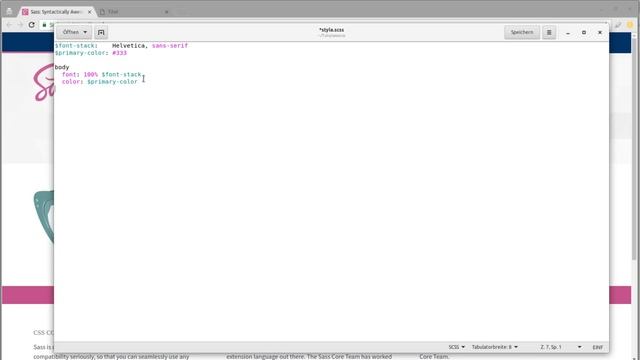Close the gedit style.scss window
This screenshot has height=360, width=640.
[x=600, y=32]
